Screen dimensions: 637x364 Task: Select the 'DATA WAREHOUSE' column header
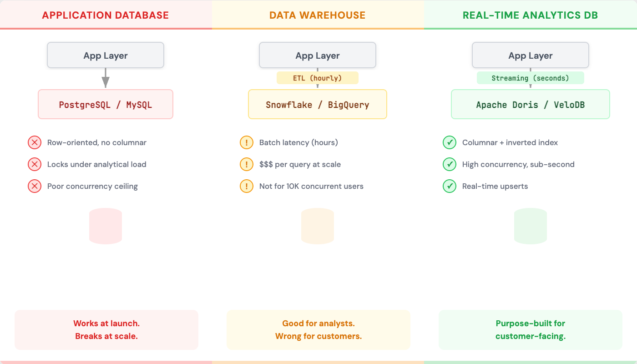point(318,15)
